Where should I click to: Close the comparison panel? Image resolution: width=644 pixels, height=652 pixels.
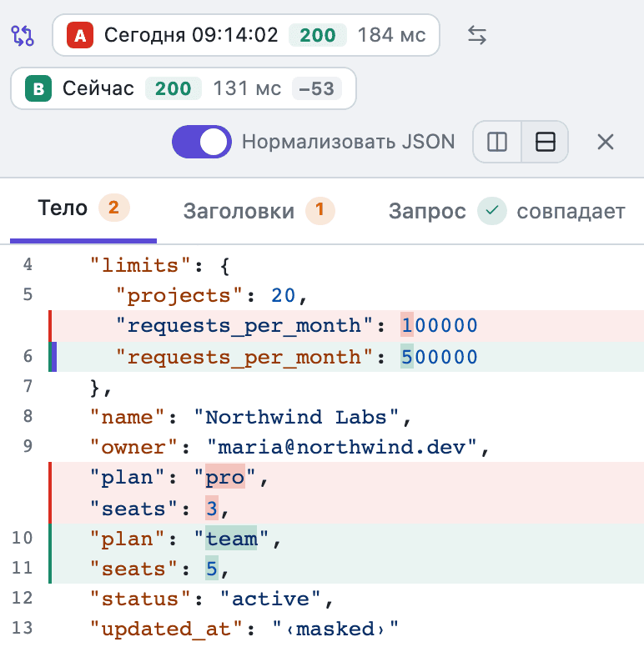(606, 142)
